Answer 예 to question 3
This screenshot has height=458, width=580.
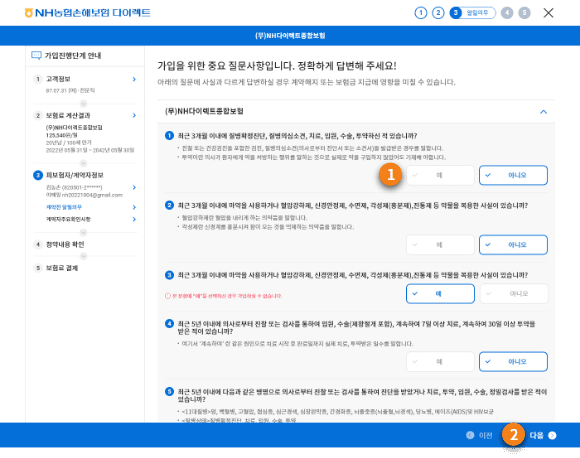[x=440, y=294]
